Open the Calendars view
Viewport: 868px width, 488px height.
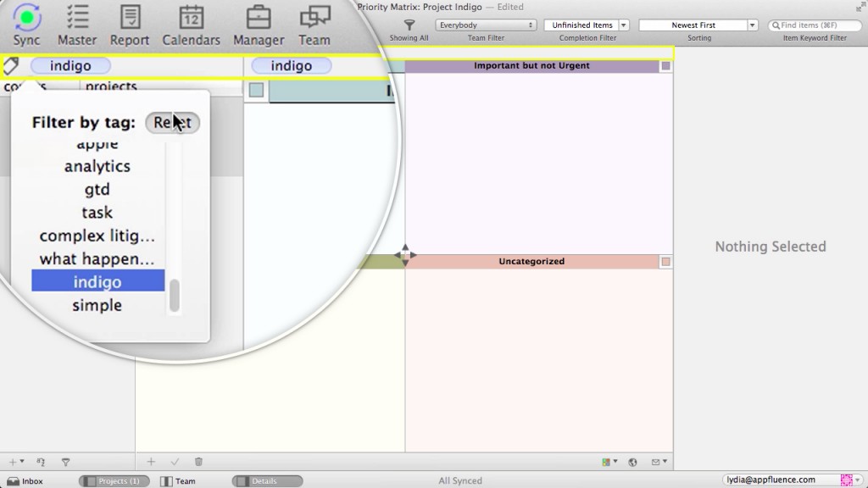point(191,19)
